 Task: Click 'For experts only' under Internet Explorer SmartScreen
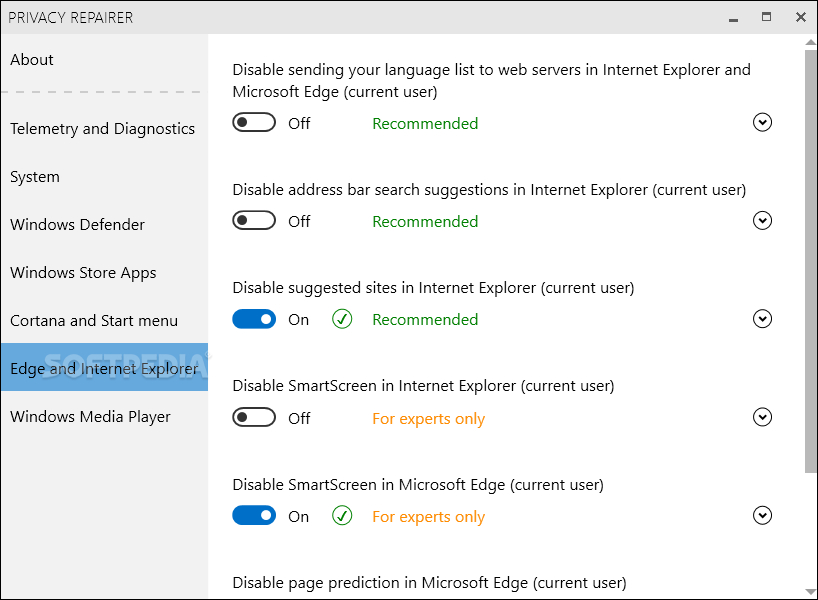428,419
